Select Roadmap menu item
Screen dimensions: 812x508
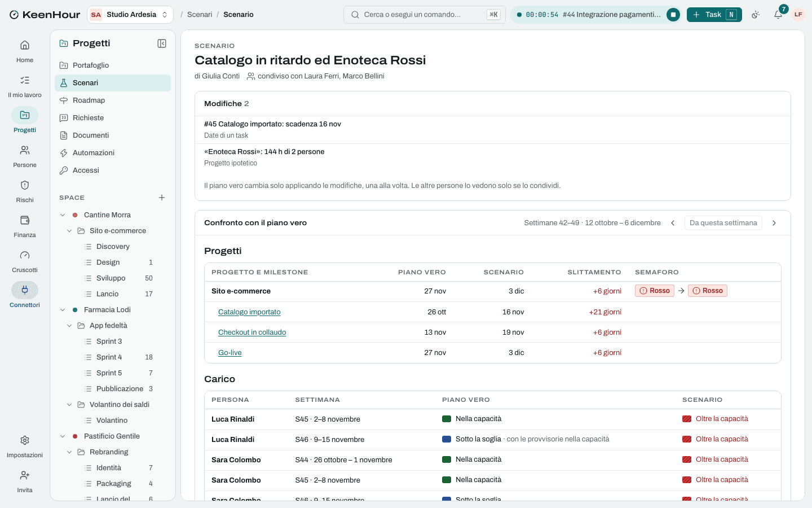pos(113,100)
